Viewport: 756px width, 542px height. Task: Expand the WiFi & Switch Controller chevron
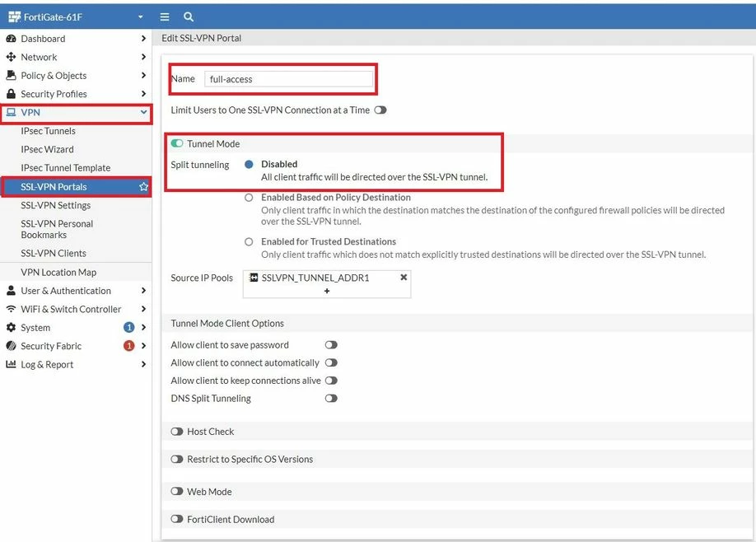(143, 309)
